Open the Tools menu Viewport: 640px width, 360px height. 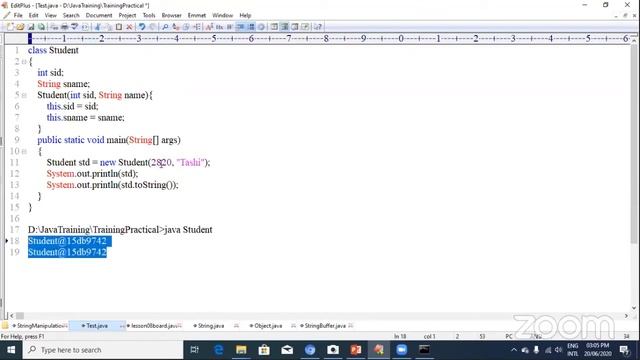(149, 16)
